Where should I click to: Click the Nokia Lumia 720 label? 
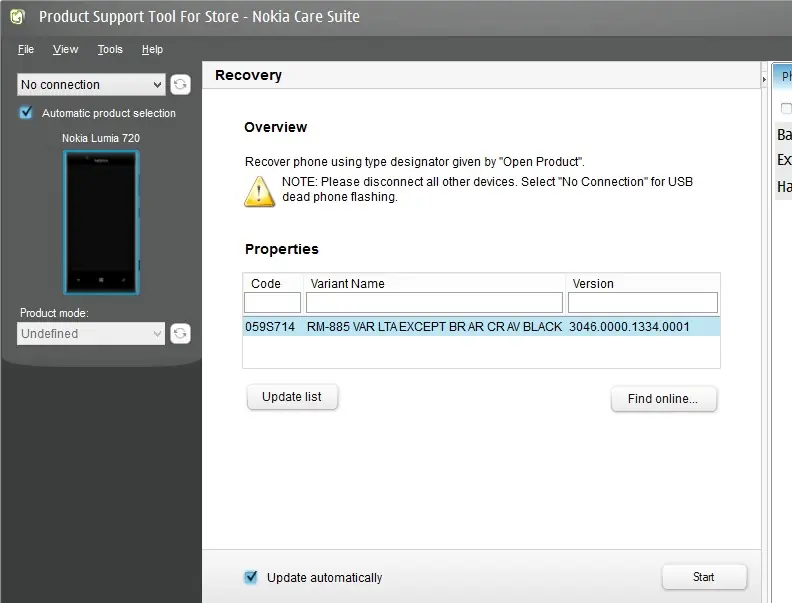(x=101, y=138)
